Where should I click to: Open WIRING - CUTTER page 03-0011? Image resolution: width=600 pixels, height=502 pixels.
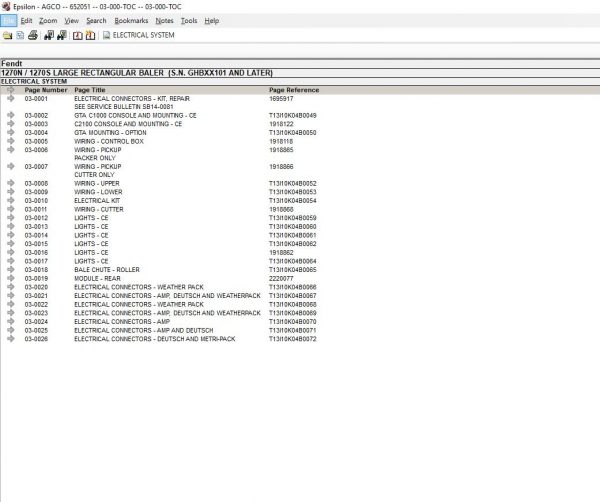click(x=99, y=209)
